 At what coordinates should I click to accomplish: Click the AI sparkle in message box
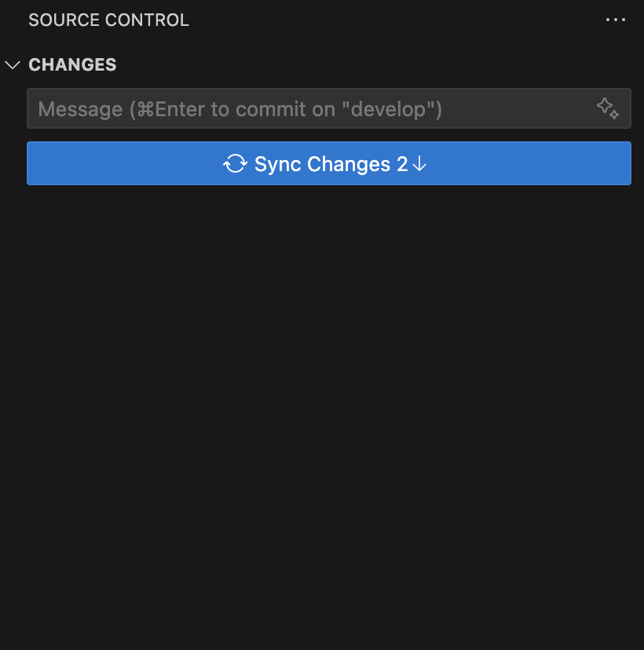click(608, 108)
